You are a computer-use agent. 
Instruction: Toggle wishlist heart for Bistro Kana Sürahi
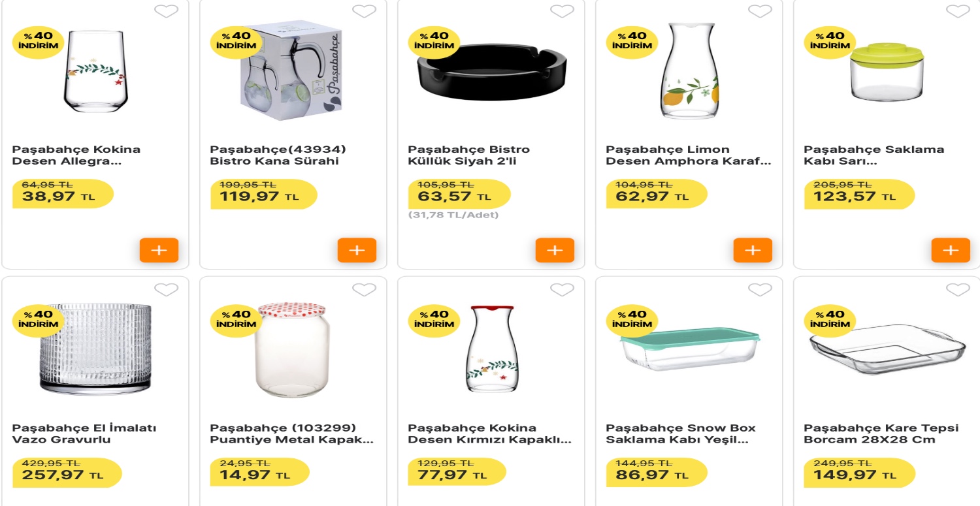tap(364, 11)
